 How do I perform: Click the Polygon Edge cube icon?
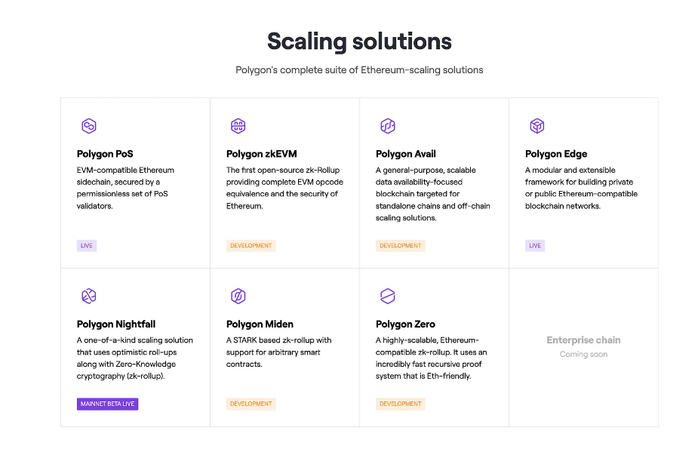537,126
